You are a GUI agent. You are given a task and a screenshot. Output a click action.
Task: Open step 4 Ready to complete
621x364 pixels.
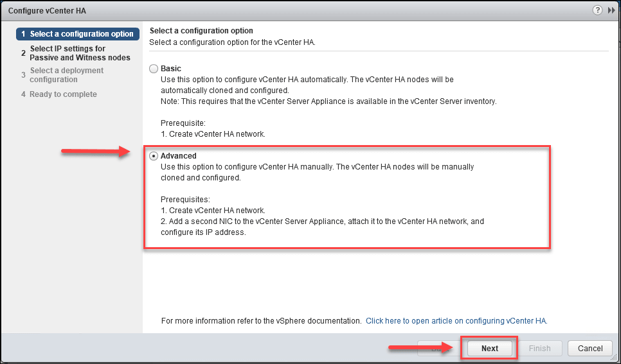[59, 94]
